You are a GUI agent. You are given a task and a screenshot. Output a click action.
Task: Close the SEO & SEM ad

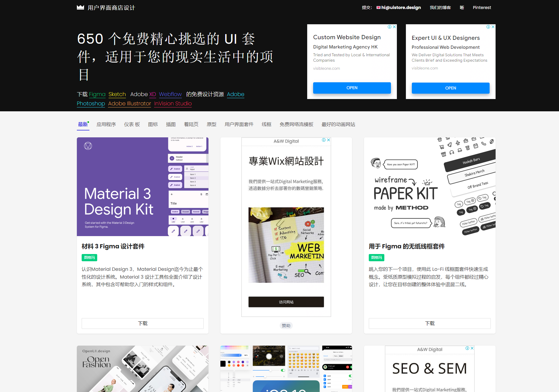(472, 348)
